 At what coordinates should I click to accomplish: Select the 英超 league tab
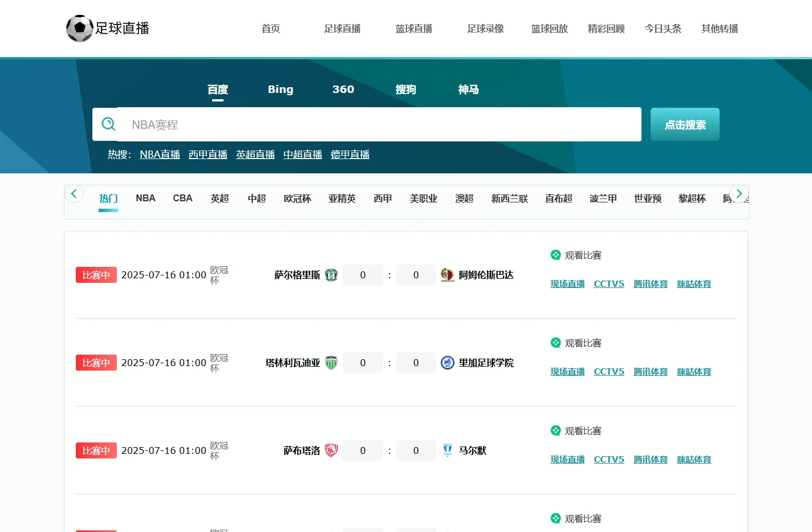pyautogui.click(x=220, y=198)
